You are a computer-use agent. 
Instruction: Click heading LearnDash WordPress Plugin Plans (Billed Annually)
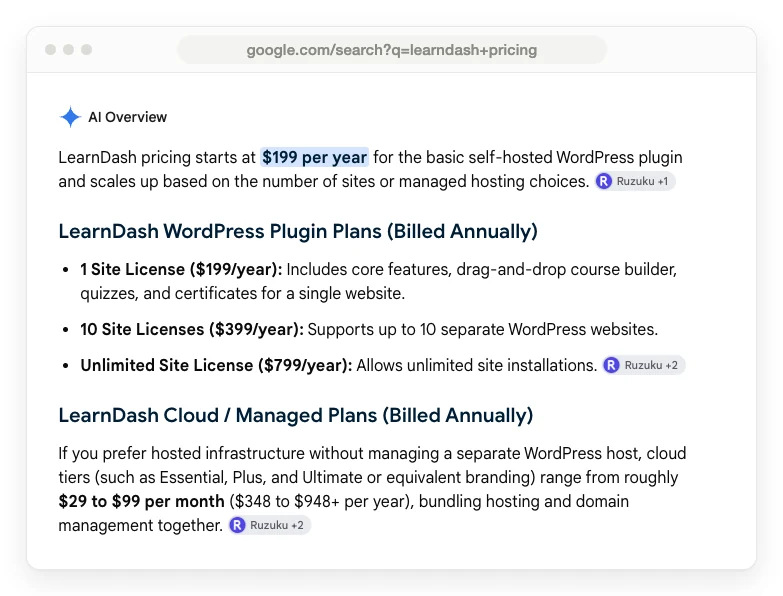pos(298,232)
